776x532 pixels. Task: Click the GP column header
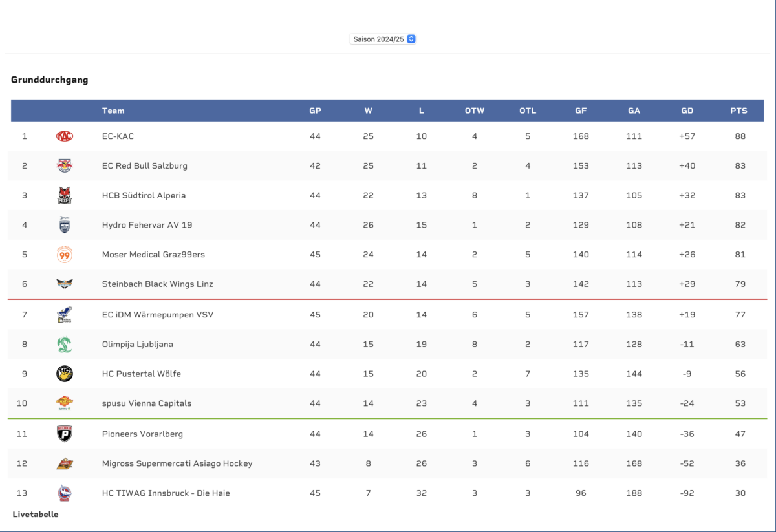pyautogui.click(x=315, y=111)
